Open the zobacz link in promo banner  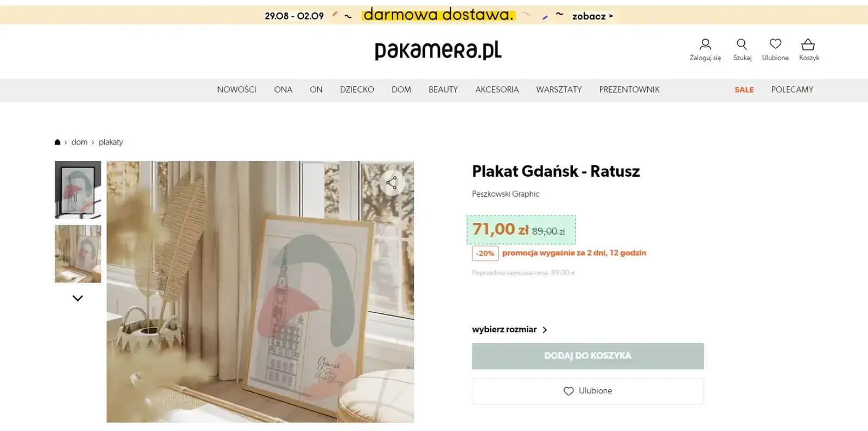click(x=592, y=16)
